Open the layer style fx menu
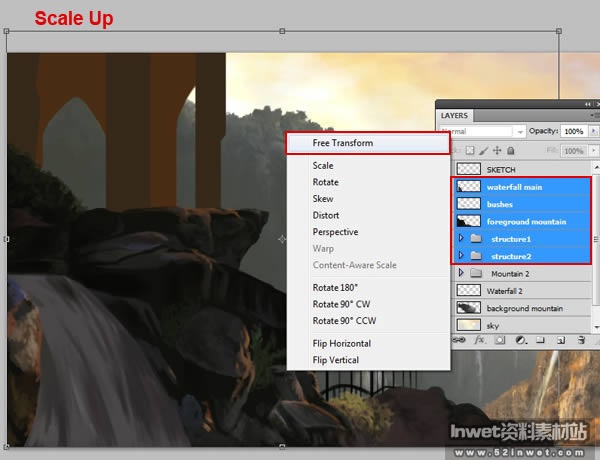The image size is (600, 460). [x=479, y=340]
